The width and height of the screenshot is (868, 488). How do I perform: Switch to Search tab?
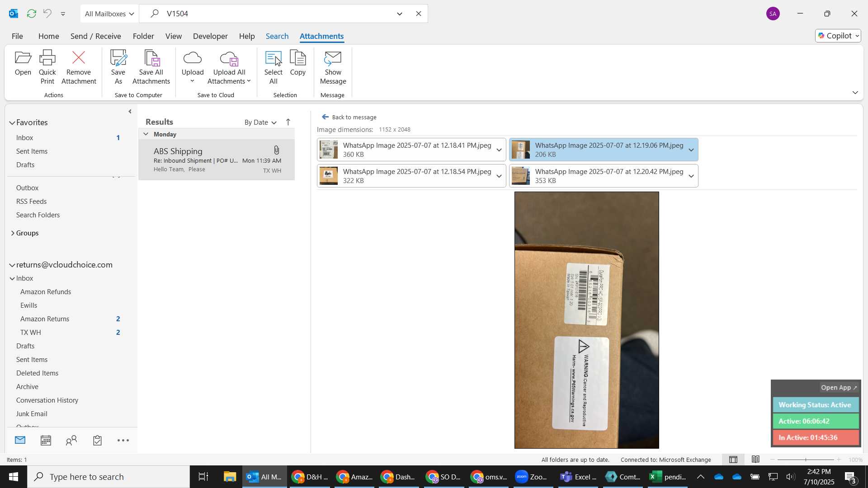[277, 36]
